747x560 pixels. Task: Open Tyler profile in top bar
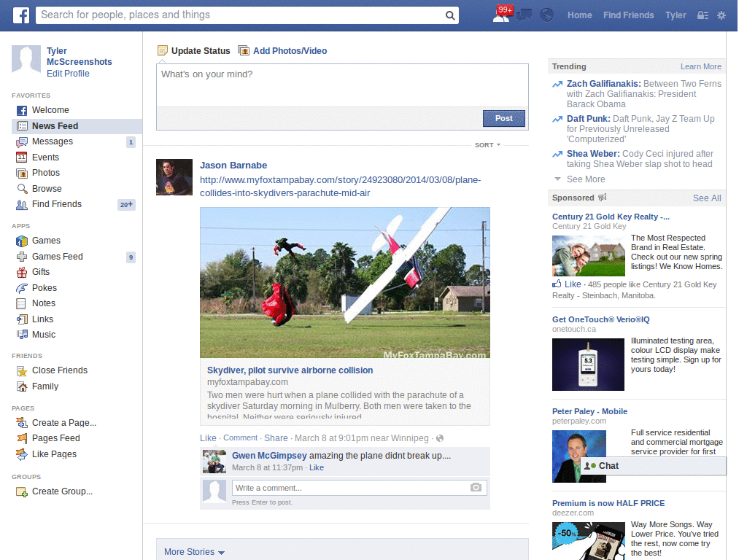pos(676,15)
